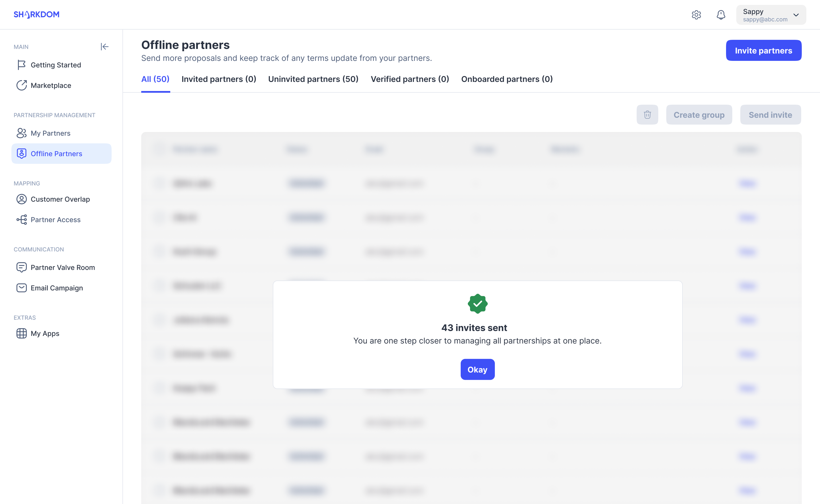820x504 pixels.
Task: Click the Partner Access node icon
Action: (x=21, y=220)
